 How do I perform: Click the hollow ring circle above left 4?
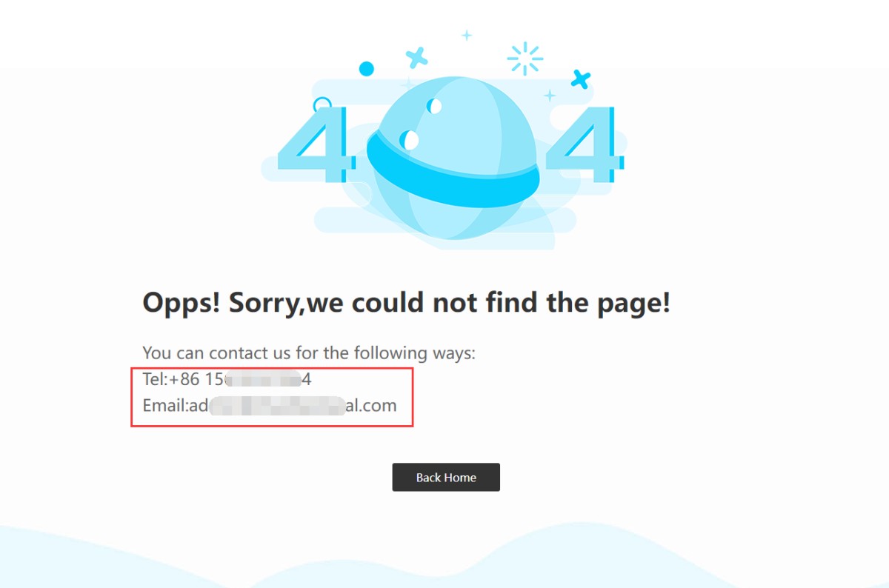[x=322, y=105]
